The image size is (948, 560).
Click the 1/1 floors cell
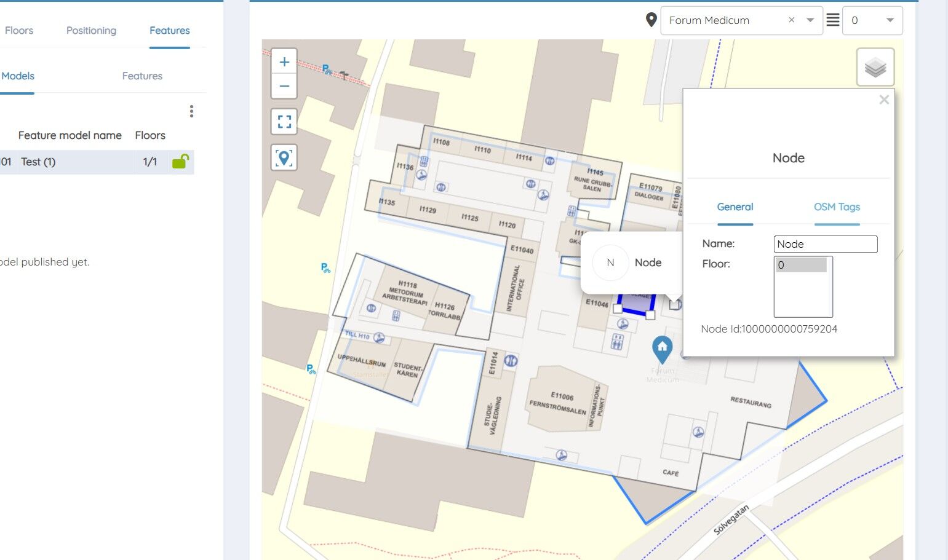[150, 162]
